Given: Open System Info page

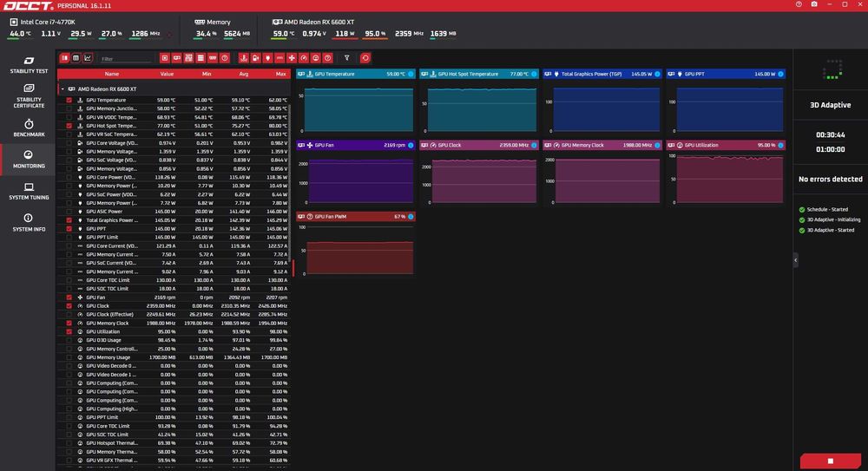Looking at the screenshot, I should tap(29, 223).
